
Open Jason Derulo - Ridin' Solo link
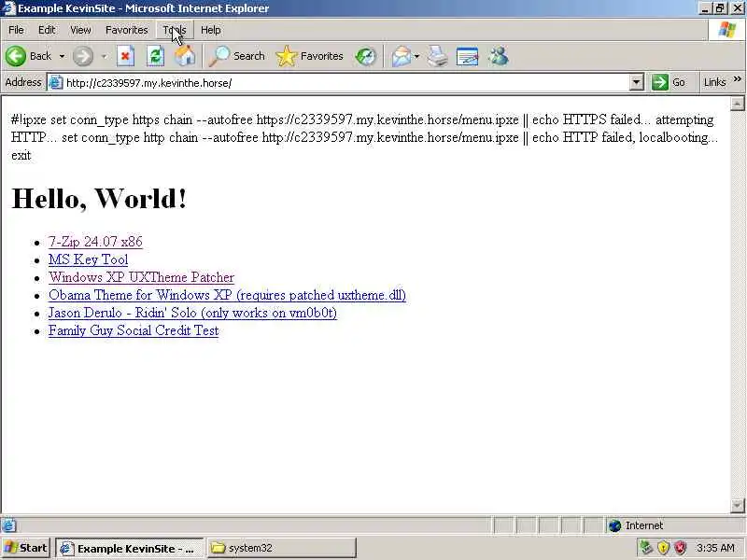point(192,313)
